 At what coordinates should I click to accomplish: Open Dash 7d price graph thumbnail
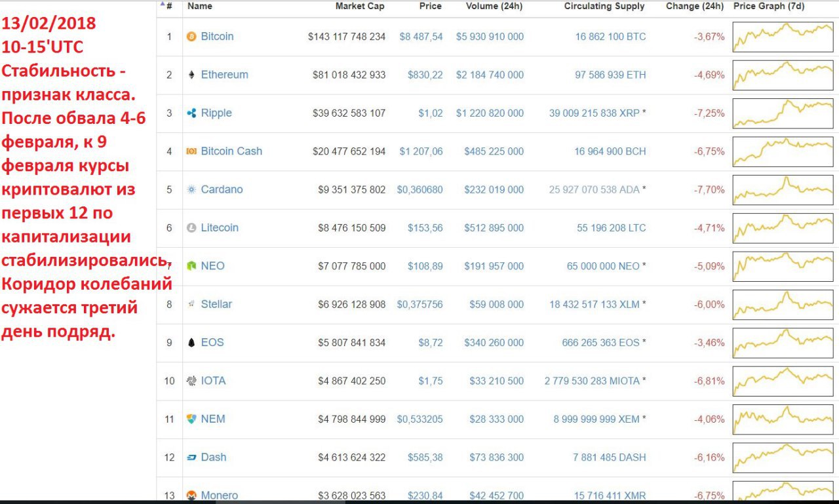tap(783, 457)
